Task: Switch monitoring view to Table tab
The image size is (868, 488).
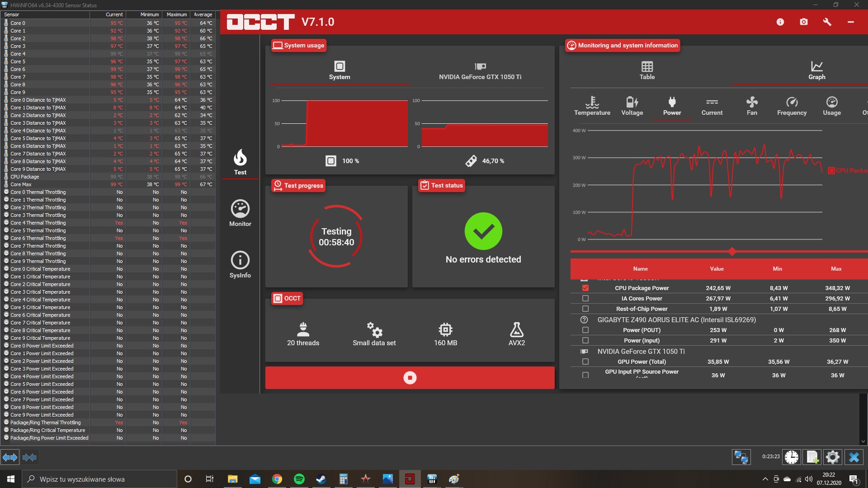Action: [646, 70]
